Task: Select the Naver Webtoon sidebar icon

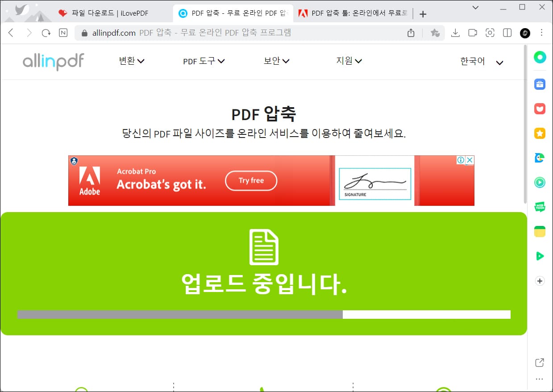Action: pyautogui.click(x=540, y=207)
